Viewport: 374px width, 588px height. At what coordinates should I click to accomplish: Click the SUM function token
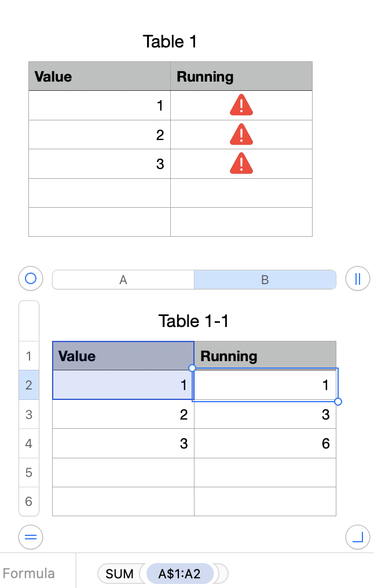[x=120, y=574]
